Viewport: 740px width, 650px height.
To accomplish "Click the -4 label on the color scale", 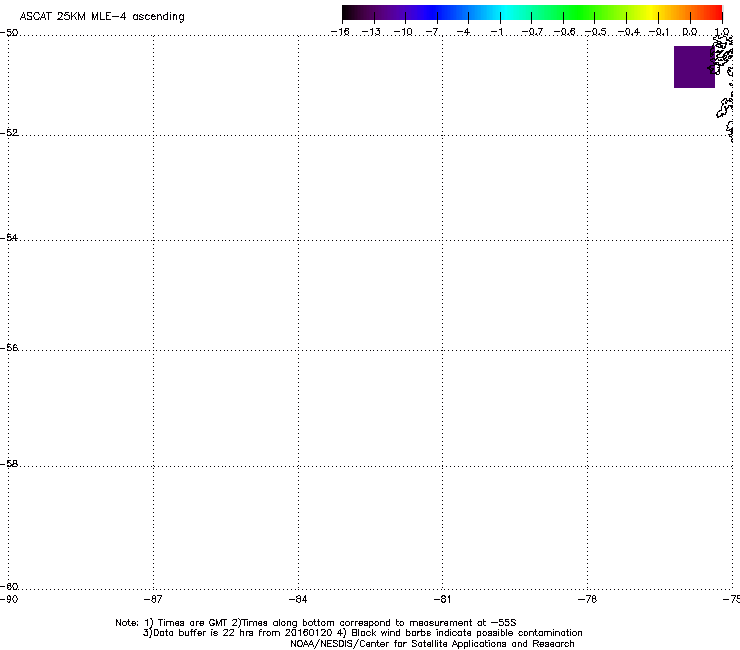I will point(464,32).
